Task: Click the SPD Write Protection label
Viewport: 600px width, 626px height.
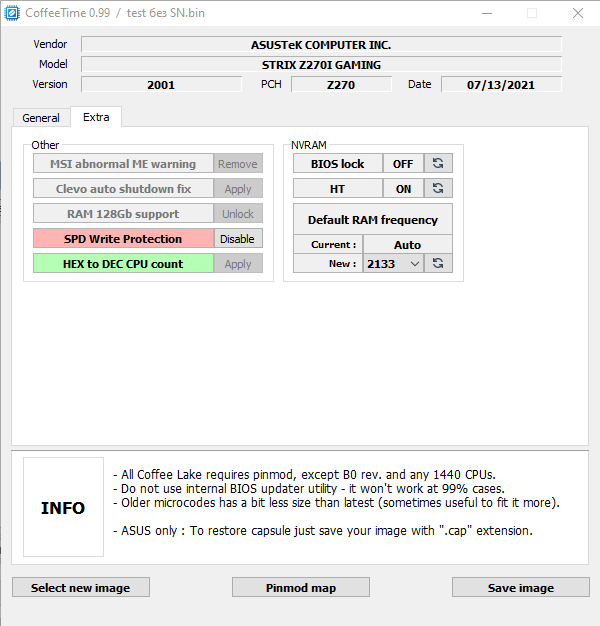Action: click(123, 239)
